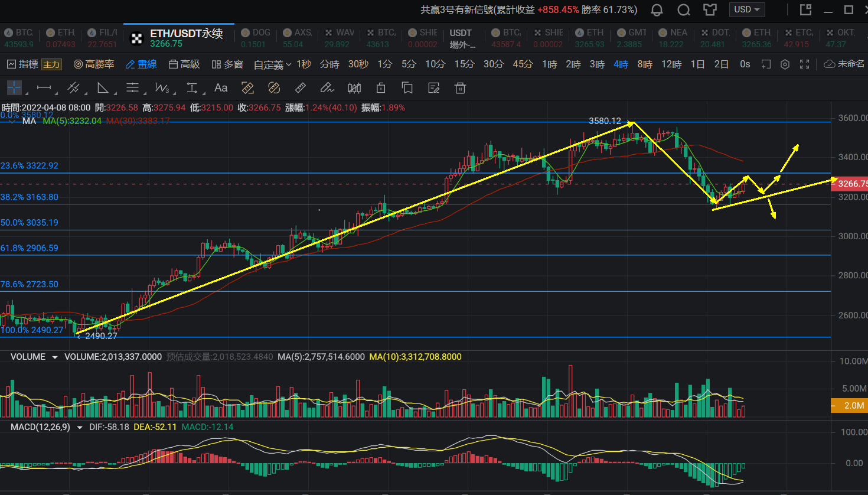Image resolution: width=868 pixels, height=495 pixels.
Task: Open the notifications bell
Action: (x=657, y=10)
